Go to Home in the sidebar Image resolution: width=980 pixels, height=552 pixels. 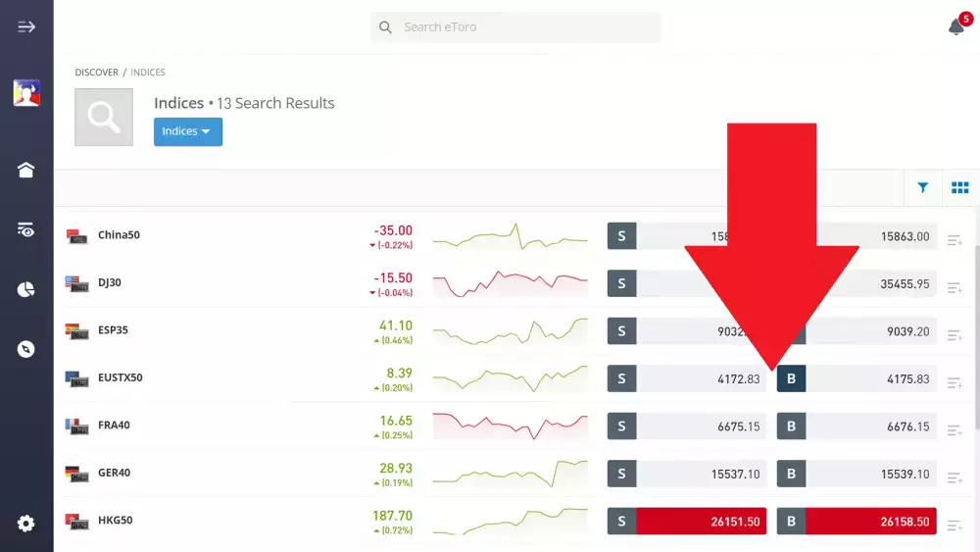point(25,170)
